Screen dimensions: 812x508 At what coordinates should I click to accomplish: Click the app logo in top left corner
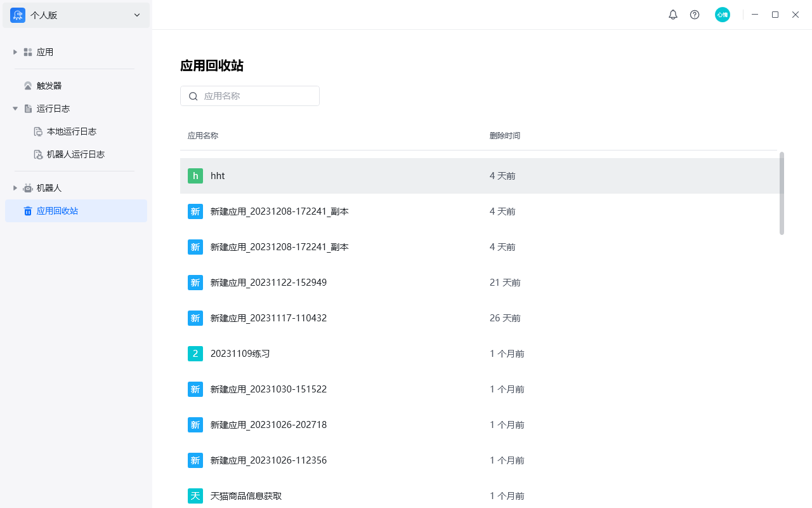(x=17, y=15)
